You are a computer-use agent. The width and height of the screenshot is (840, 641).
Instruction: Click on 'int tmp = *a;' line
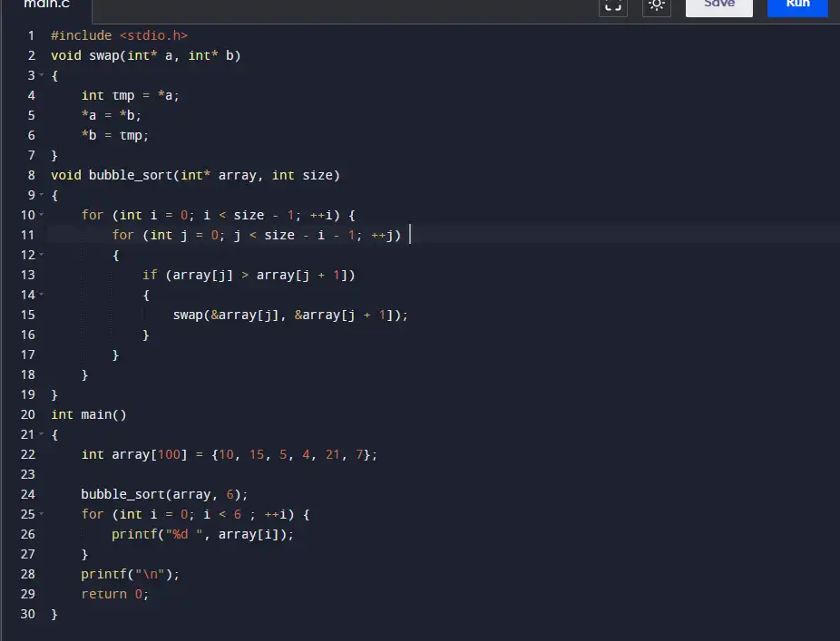click(x=131, y=95)
